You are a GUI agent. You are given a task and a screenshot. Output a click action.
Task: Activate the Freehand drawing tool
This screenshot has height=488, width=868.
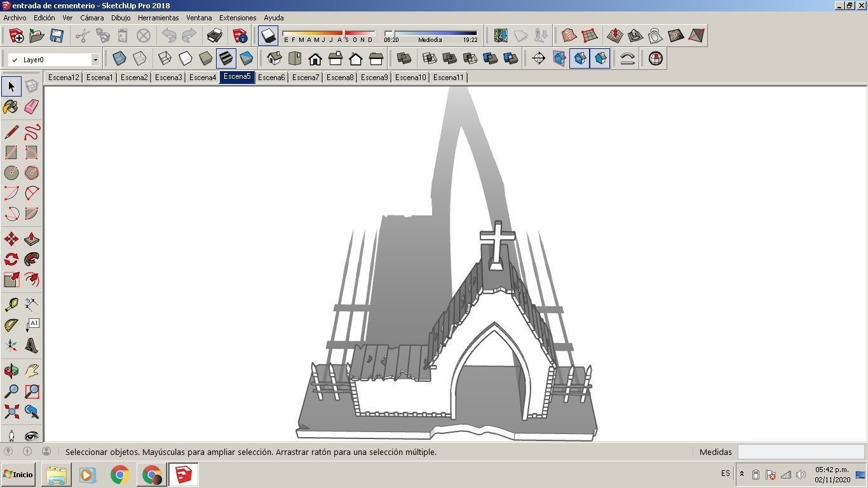pyautogui.click(x=31, y=132)
